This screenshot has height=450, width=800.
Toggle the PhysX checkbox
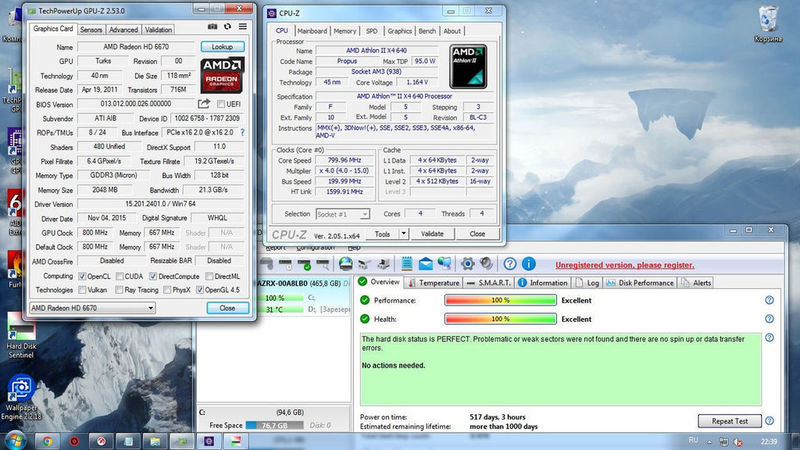[x=167, y=290]
